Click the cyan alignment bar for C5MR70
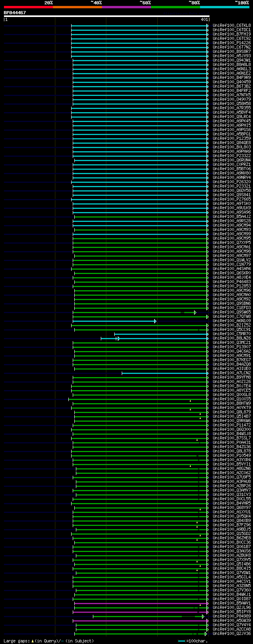The height and width of the screenshot is (644, 253). click(161, 334)
